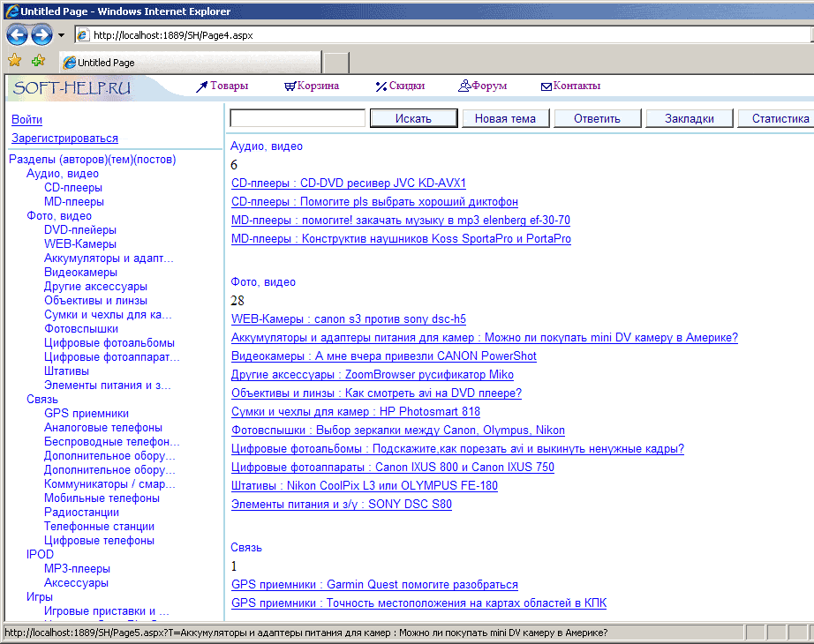
Task: Open CD-DVD ресивер JVC KD-AVX1 topic
Action: (x=349, y=183)
